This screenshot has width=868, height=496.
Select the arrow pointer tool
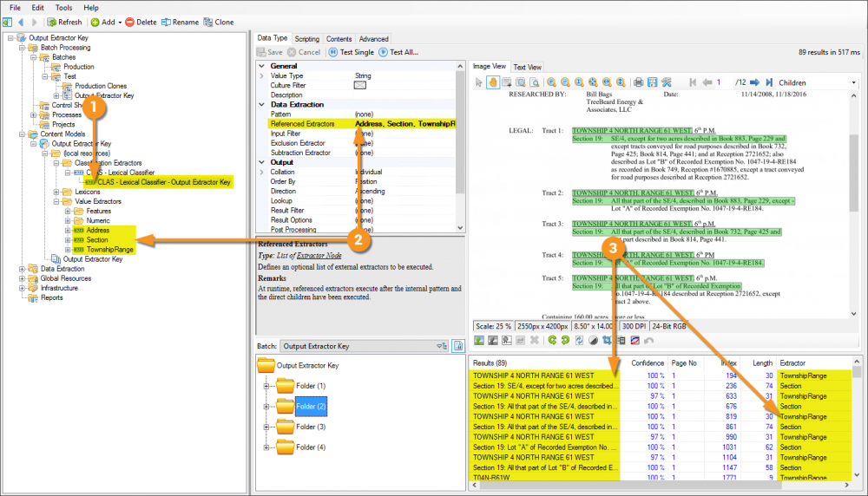478,82
